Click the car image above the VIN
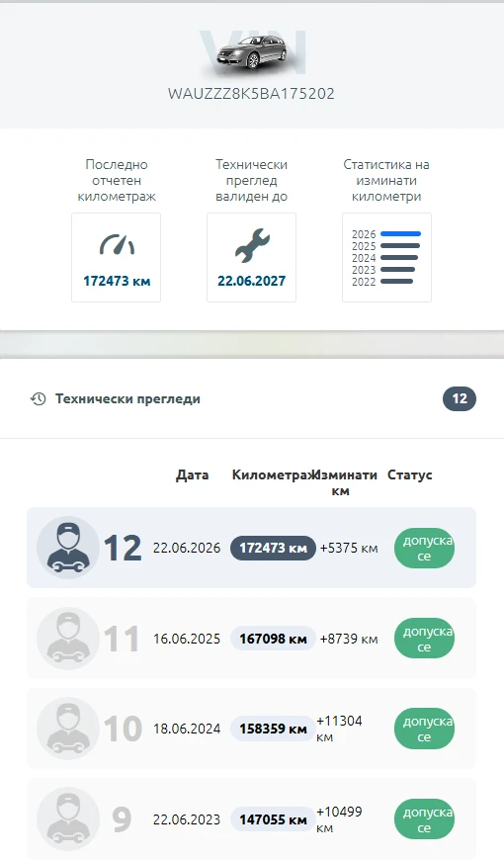Image resolution: width=504 pixels, height=860 pixels. point(251,53)
